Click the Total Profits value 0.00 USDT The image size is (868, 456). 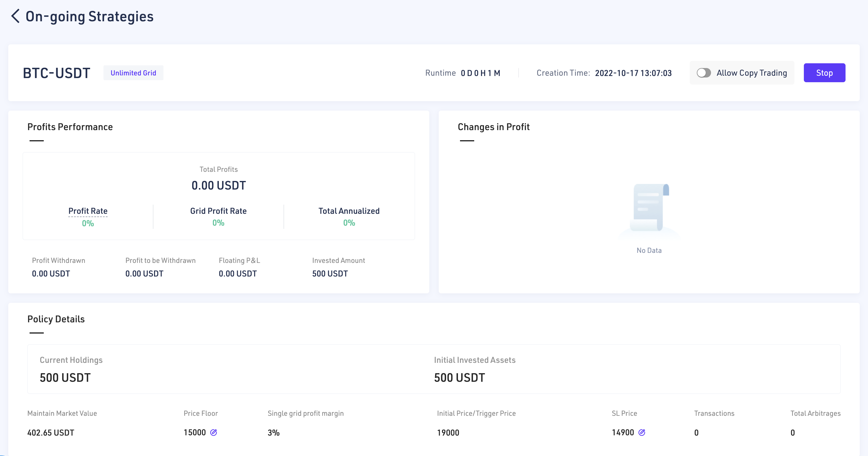coord(219,185)
